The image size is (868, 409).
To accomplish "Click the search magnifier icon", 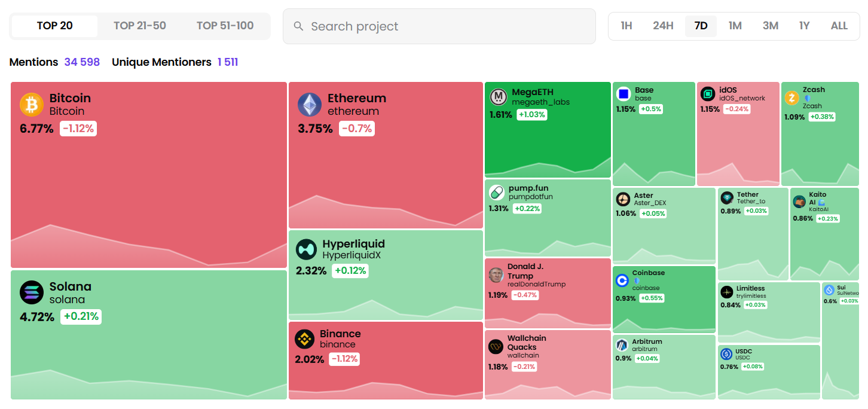I will click(x=298, y=26).
